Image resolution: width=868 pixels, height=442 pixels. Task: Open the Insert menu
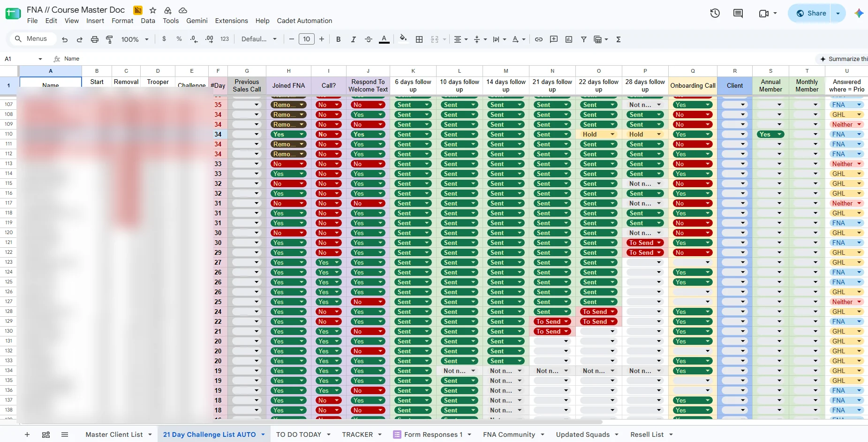95,21
